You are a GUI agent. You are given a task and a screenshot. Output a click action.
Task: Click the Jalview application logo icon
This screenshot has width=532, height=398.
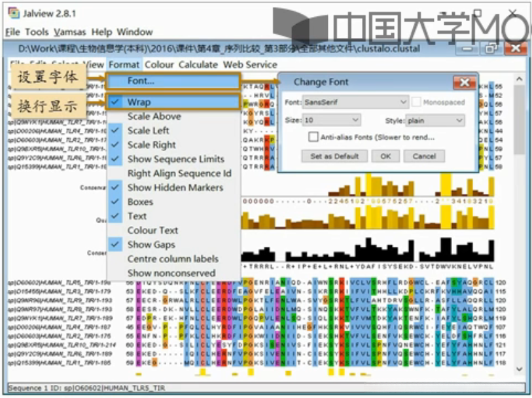[14, 13]
